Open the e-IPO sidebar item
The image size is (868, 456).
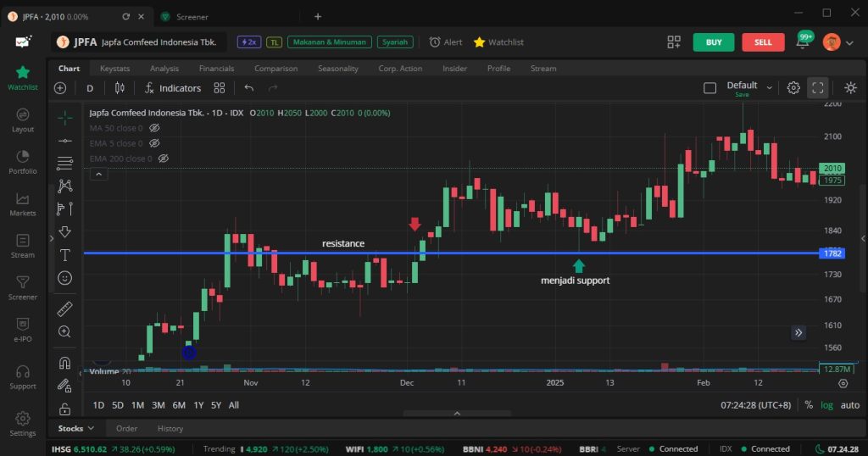tap(23, 331)
